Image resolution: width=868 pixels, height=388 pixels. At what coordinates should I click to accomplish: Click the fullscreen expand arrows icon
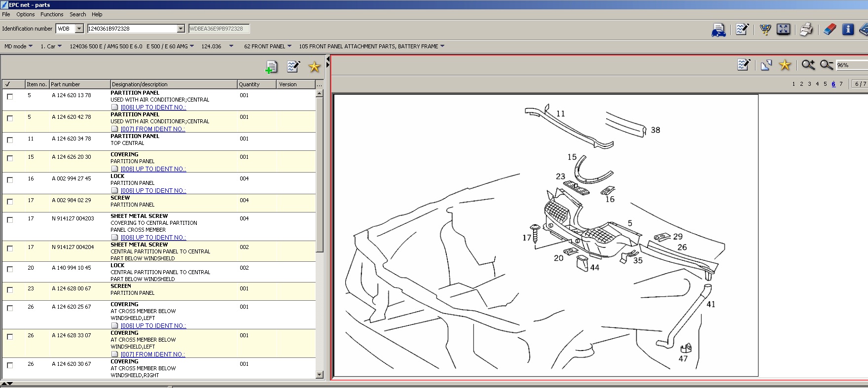pyautogui.click(x=783, y=30)
